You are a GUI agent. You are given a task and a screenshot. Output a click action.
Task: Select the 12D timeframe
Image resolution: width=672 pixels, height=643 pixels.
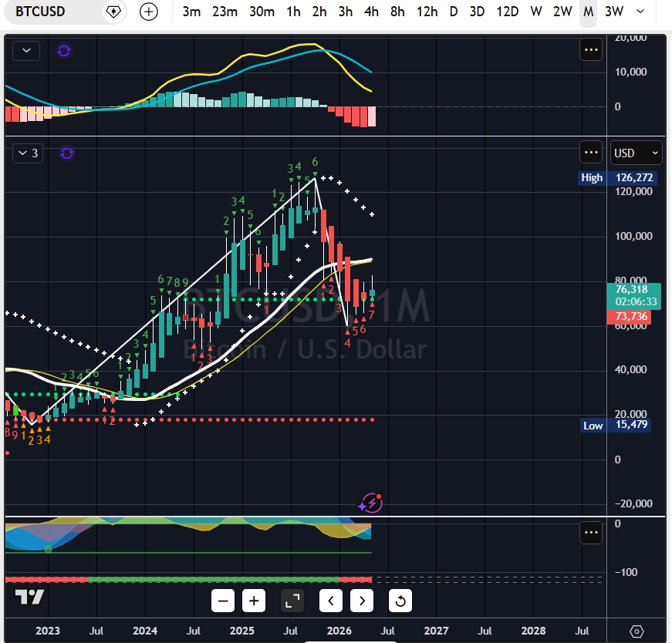coord(508,12)
